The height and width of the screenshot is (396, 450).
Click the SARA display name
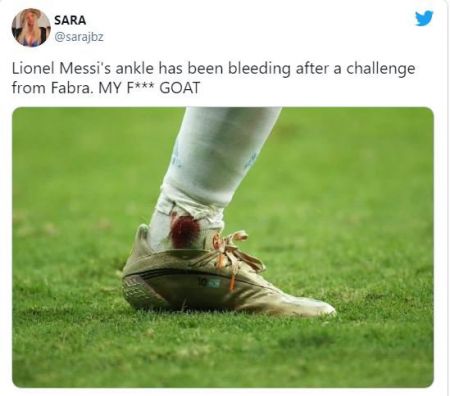(x=70, y=20)
